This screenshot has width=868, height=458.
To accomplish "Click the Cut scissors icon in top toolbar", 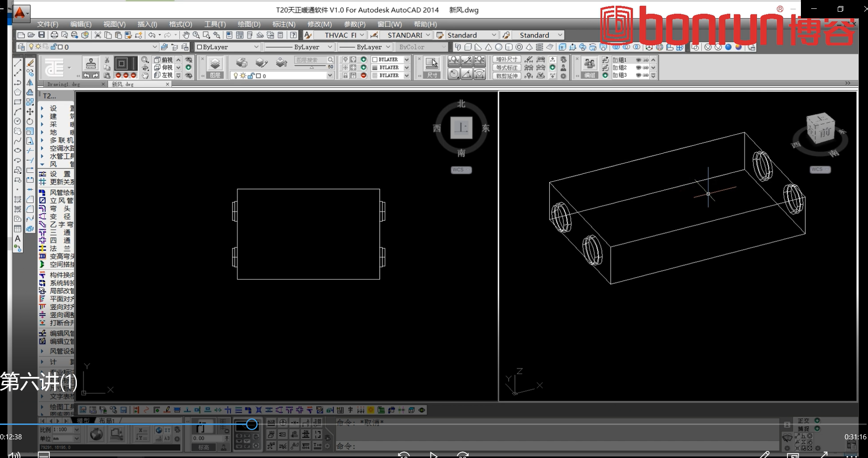I will click(x=97, y=35).
